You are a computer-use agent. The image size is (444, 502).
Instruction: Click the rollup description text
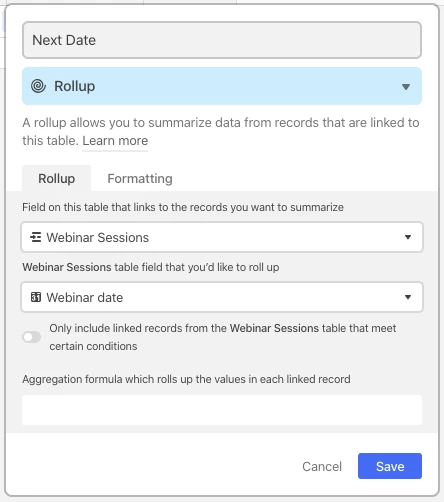click(220, 132)
